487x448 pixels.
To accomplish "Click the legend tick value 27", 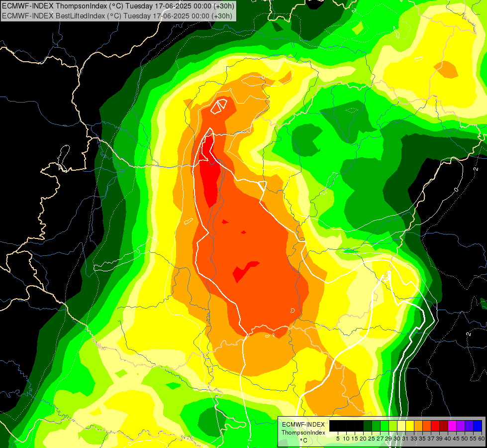I will click(380, 439).
